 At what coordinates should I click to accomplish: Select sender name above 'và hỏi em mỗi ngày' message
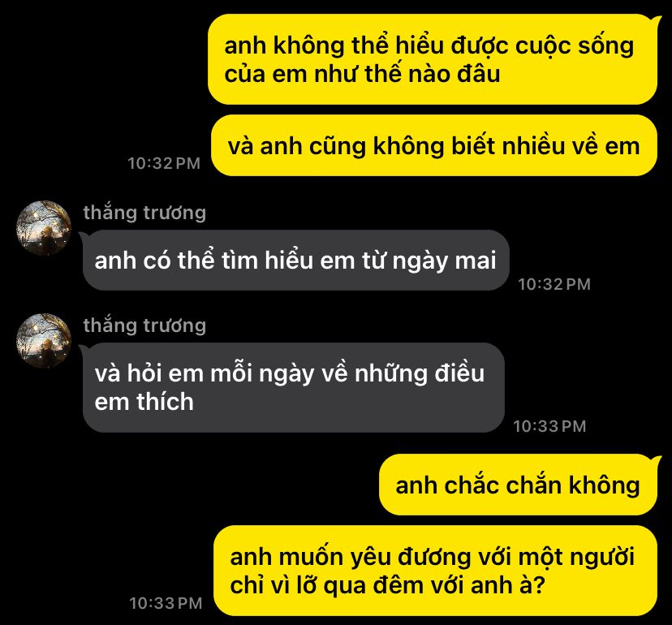(x=144, y=325)
